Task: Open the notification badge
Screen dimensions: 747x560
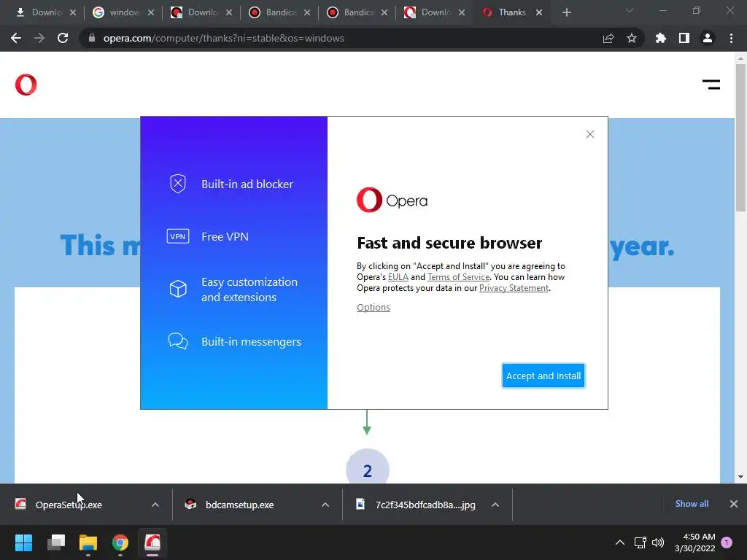Action: [727, 542]
